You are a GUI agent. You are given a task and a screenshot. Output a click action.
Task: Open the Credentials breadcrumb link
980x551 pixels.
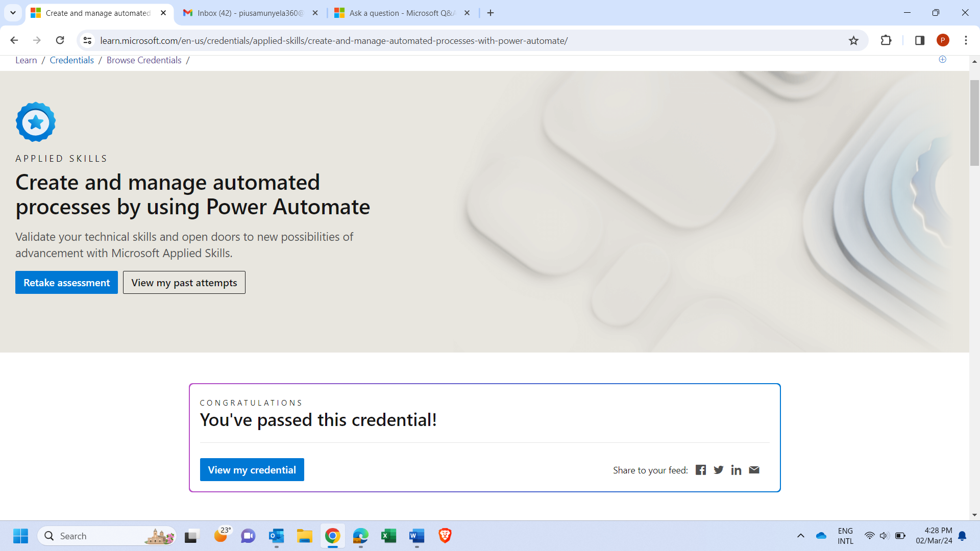coord(71,60)
